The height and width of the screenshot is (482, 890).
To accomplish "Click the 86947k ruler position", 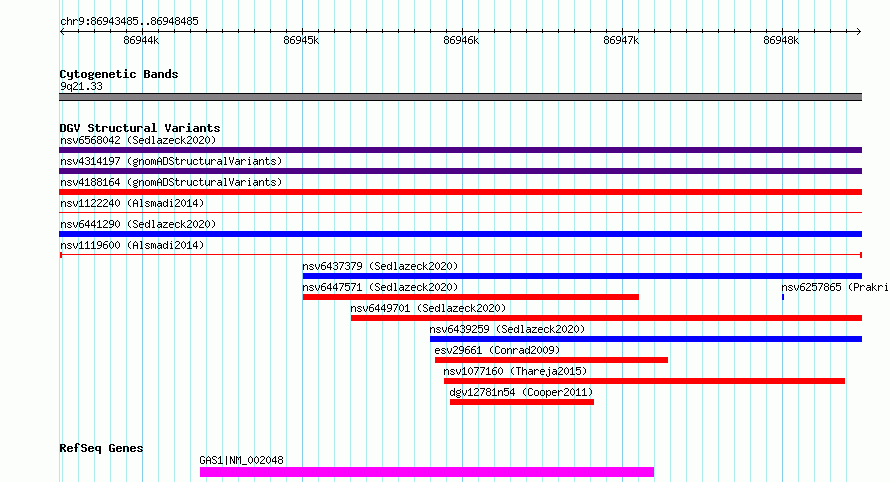I will (x=622, y=40).
